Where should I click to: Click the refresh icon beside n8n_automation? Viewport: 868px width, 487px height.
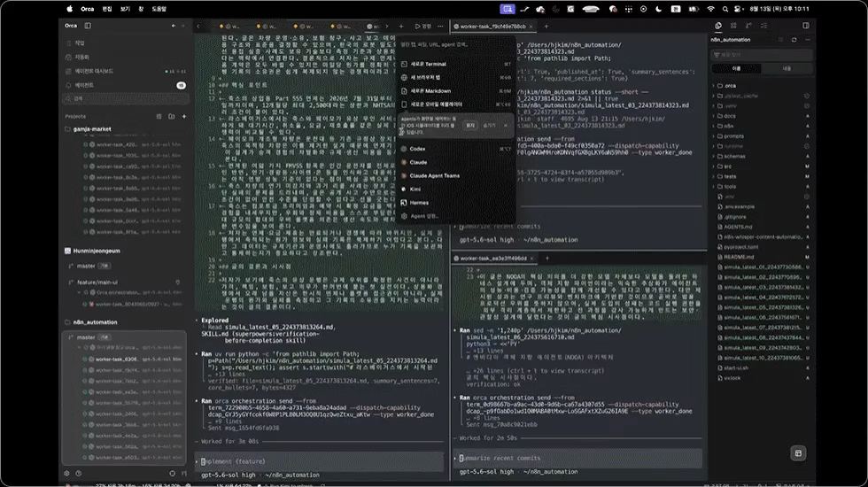794,40
